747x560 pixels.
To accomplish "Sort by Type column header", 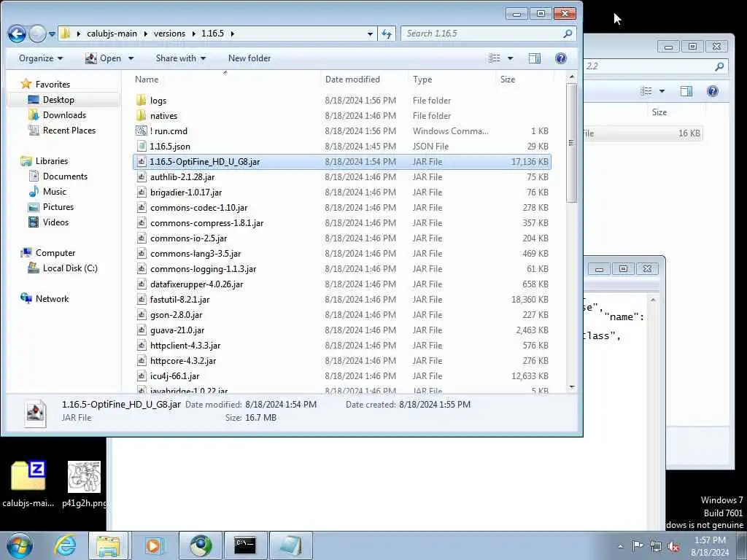I will 422,79.
